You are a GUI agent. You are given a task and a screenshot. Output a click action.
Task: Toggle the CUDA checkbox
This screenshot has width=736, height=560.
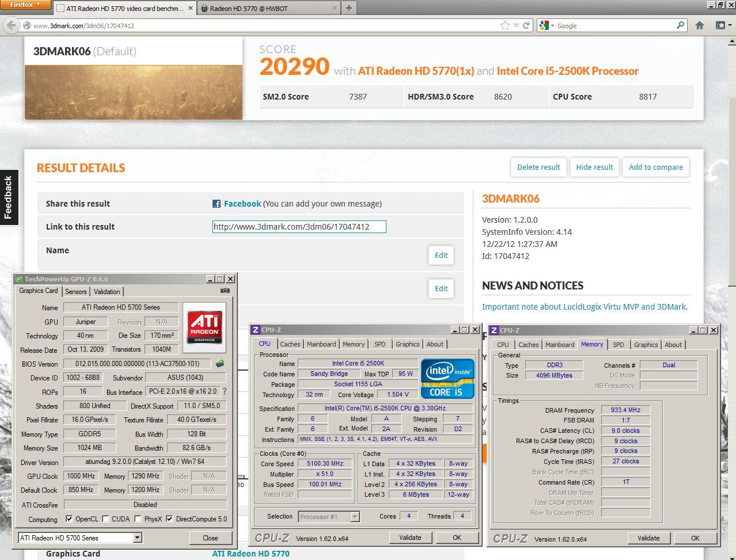(105, 519)
